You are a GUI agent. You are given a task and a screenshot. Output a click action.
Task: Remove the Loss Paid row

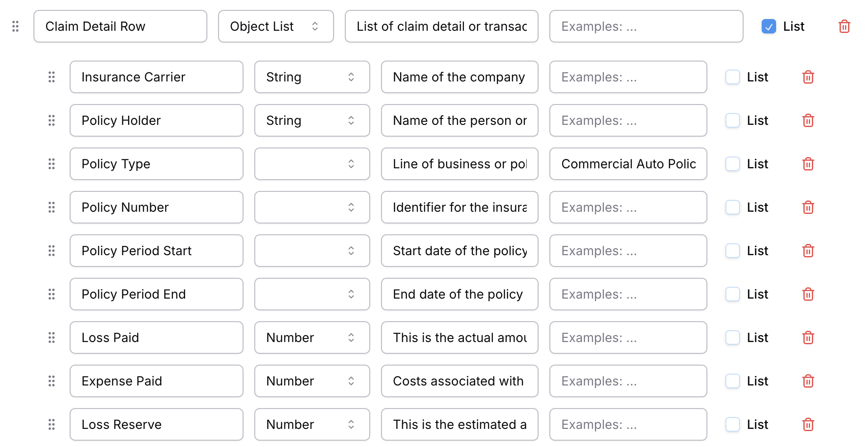point(808,338)
